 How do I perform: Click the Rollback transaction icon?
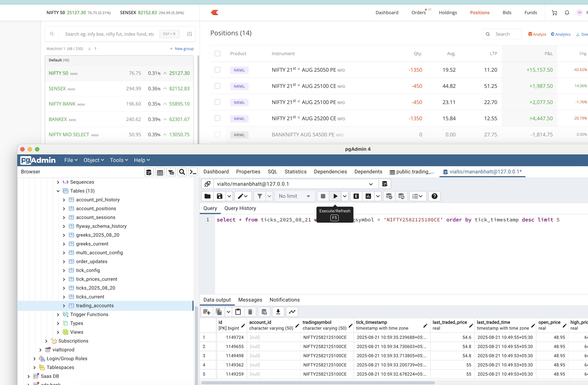401,196
